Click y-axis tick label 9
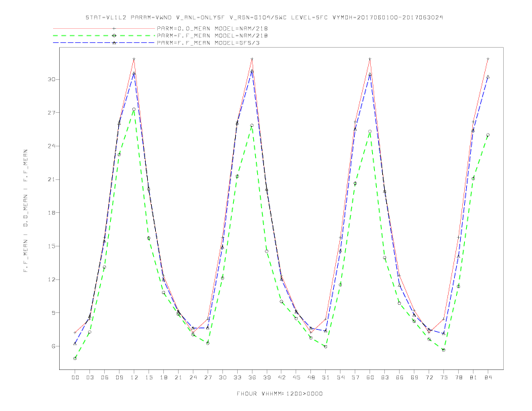532x411 pixels. [x=53, y=313]
